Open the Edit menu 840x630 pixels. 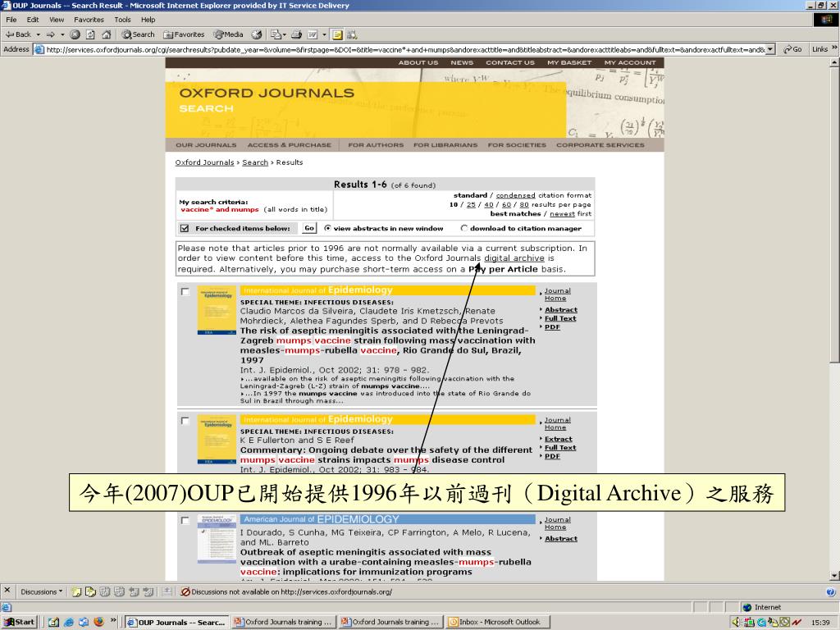(33, 20)
